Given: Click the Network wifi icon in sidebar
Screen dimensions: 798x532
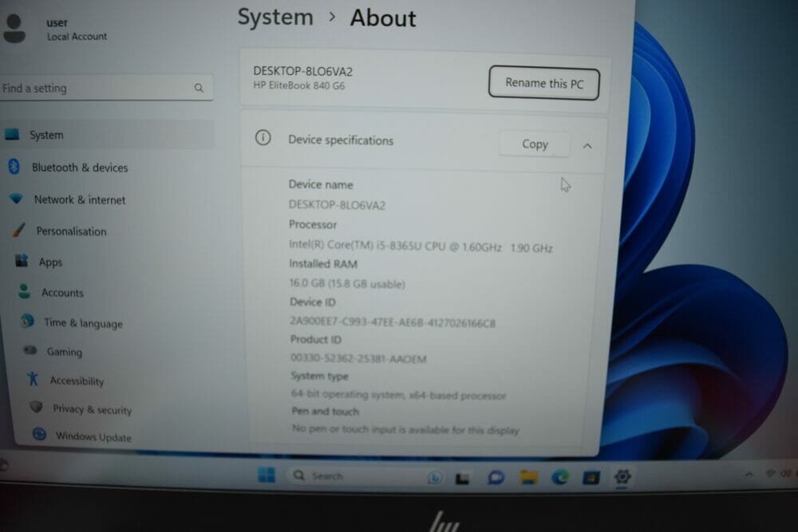Looking at the screenshot, I should coord(16,199).
